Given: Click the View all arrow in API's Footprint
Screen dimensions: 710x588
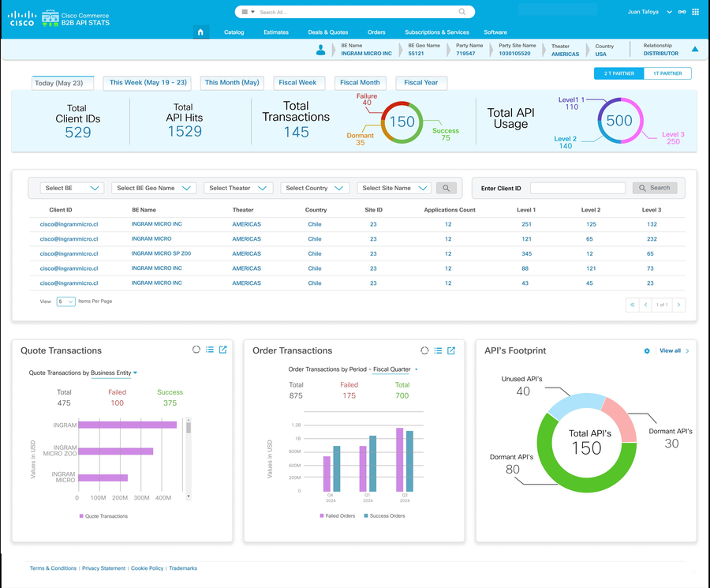Looking at the screenshot, I should pyautogui.click(x=687, y=350).
